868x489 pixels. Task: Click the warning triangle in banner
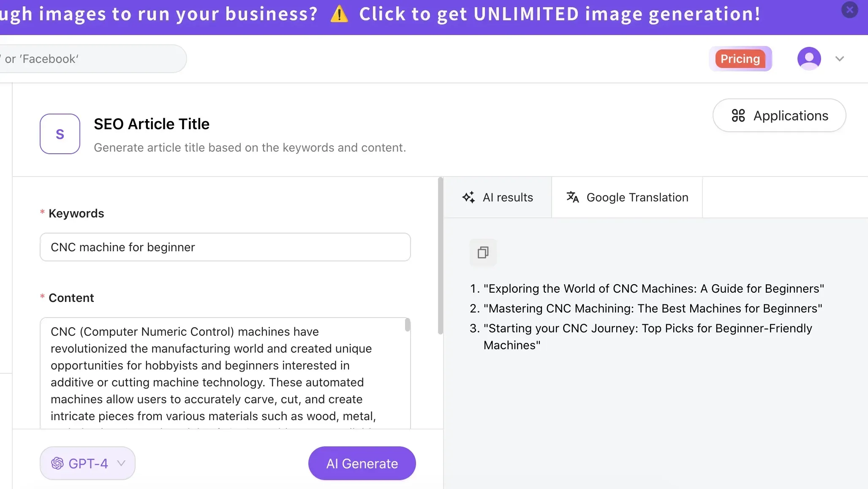coord(339,14)
